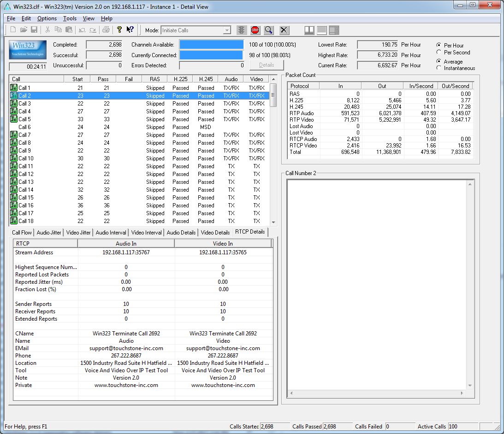This screenshot has height=434, width=504.
Task: Click the Channels Available progress bar
Action: 211,45
